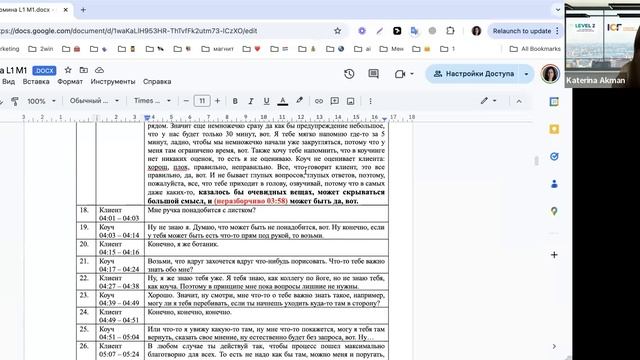Click the red text '(неразборчиво 03:58)'
This screenshot has height=360, width=640.
pos(251,201)
